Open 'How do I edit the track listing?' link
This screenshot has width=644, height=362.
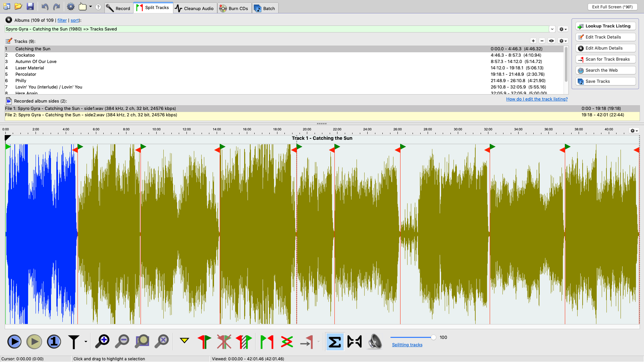pos(537,99)
